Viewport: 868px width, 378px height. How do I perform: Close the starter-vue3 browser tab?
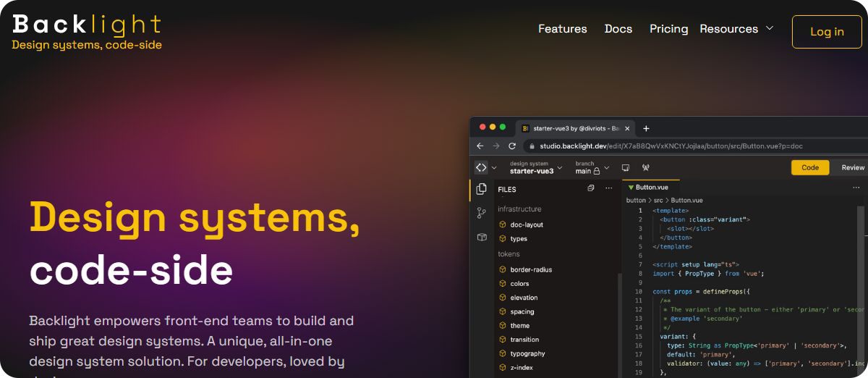627,128
